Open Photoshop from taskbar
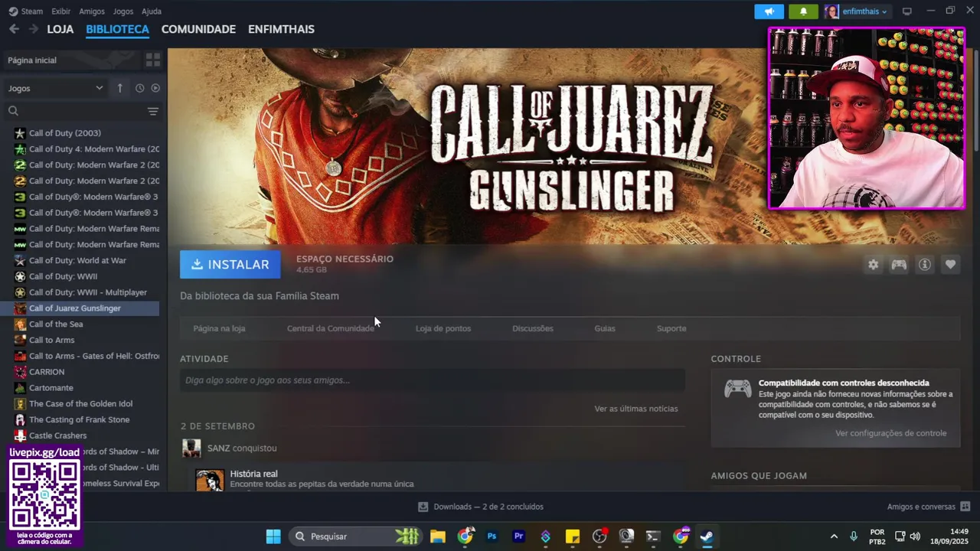 (492, 536)
